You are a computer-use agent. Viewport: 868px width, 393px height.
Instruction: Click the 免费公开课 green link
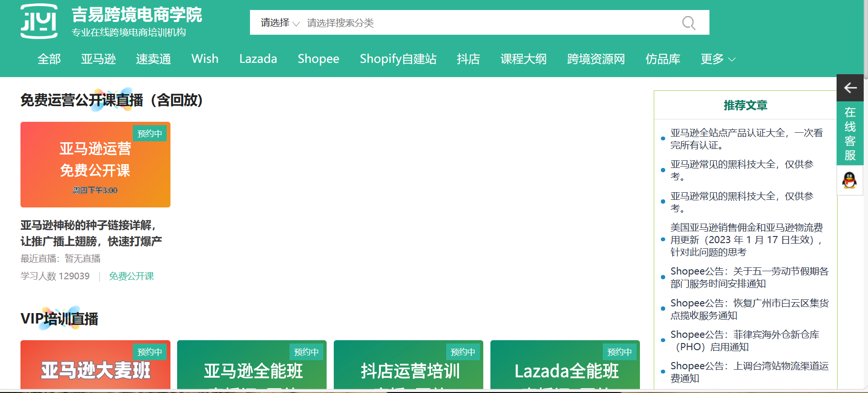tap(131, 276)
